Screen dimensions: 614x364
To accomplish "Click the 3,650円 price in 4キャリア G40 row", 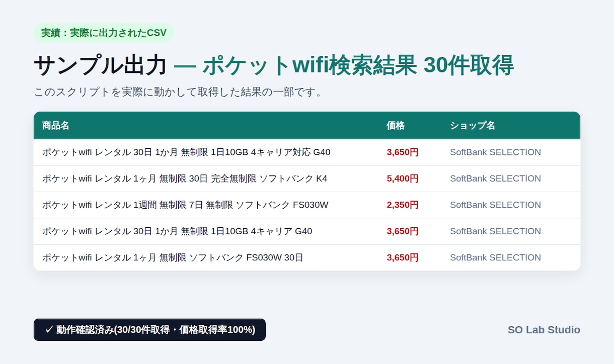I will [403, 231].
